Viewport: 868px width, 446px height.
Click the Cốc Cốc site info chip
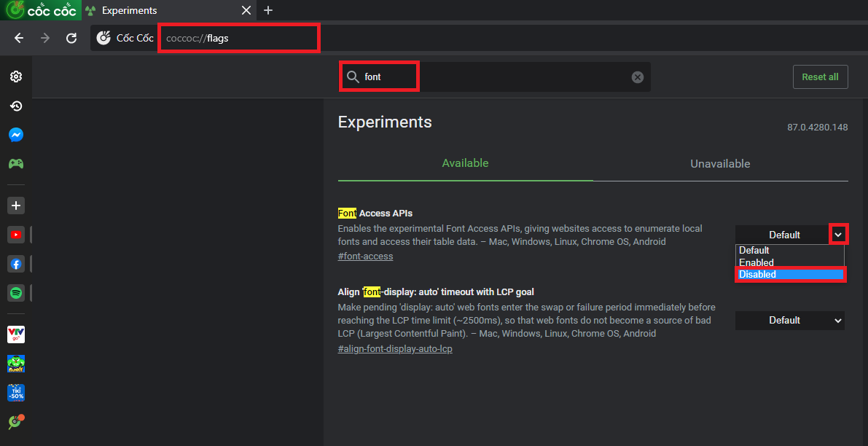pos(125,38)
